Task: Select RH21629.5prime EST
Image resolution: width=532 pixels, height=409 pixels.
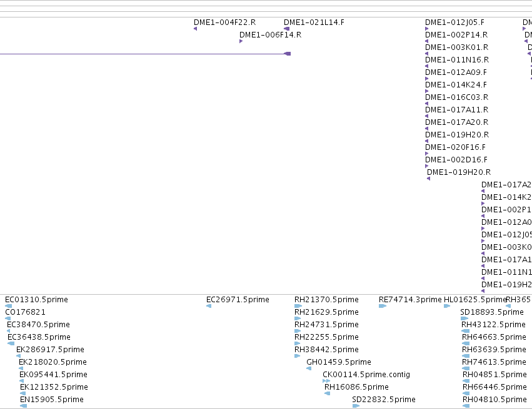Action: (326, 312)
